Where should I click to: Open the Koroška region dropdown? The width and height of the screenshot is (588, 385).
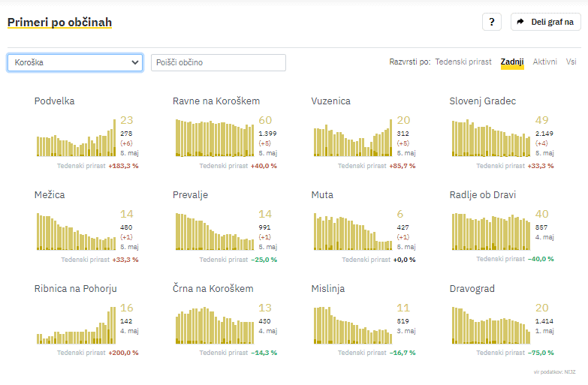click(x=74, y=62)
